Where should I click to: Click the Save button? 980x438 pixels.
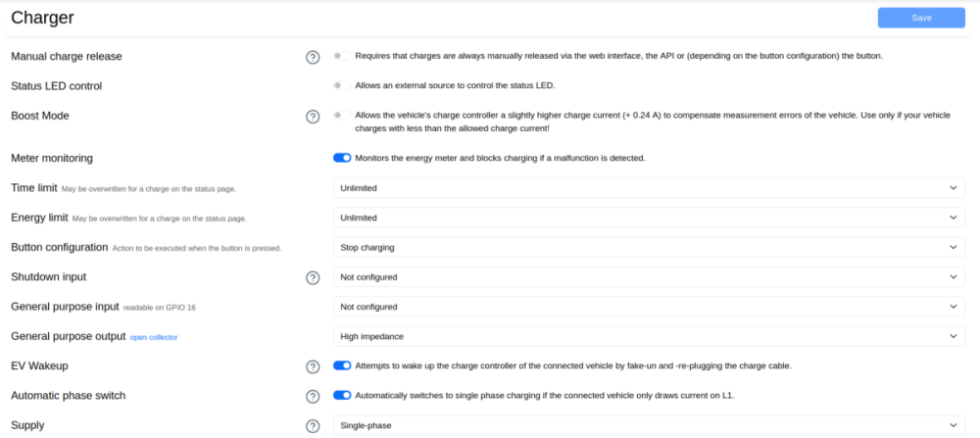tap(921, 18)
